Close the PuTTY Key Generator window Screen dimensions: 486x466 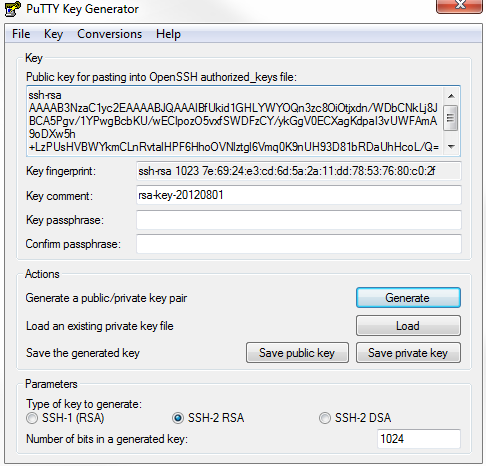(459, 5)
